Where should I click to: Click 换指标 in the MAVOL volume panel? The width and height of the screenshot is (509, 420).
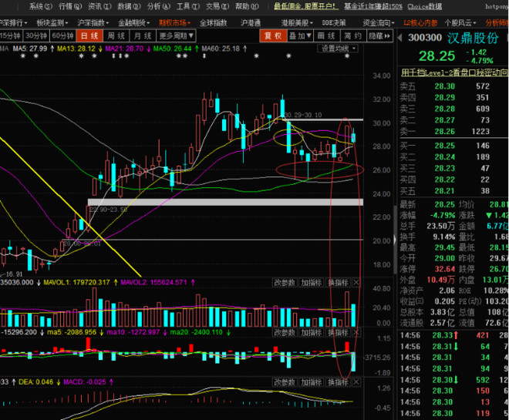pyautogui.click(x=338, y=283)
